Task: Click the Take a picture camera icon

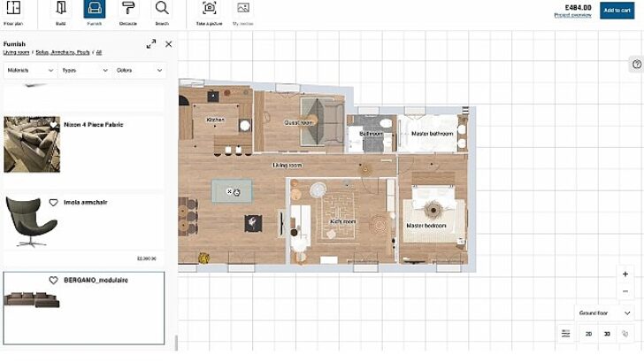Action: (210, 10)
